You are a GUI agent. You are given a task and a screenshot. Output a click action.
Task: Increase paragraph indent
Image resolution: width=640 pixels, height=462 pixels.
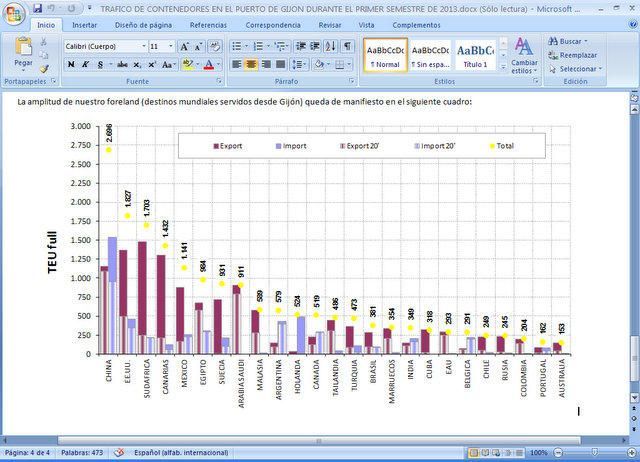coord(315,46)
